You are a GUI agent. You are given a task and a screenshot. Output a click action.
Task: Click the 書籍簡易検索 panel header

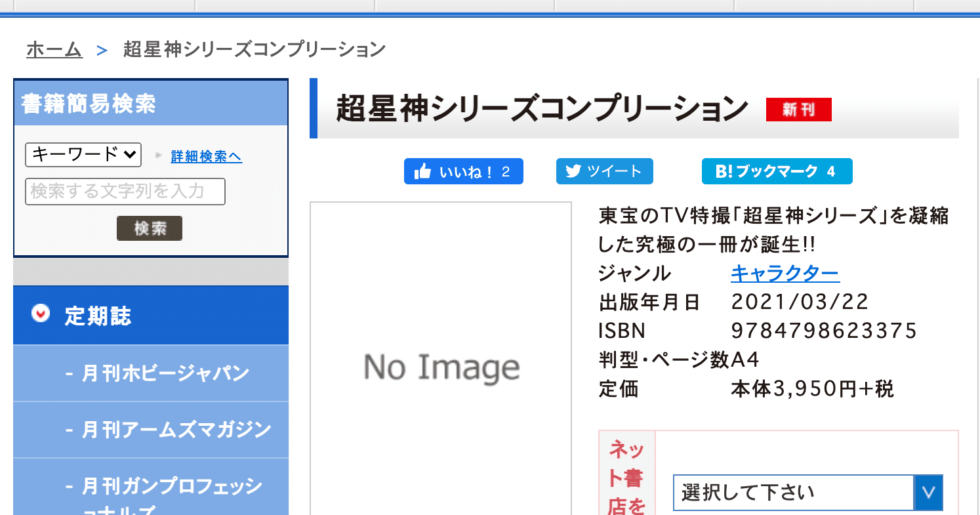[x=151, y=104]
